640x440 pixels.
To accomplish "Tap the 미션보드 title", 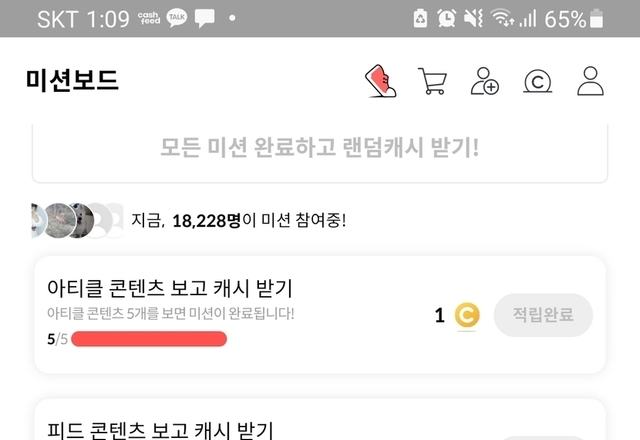I will click(x=72, y=81).
